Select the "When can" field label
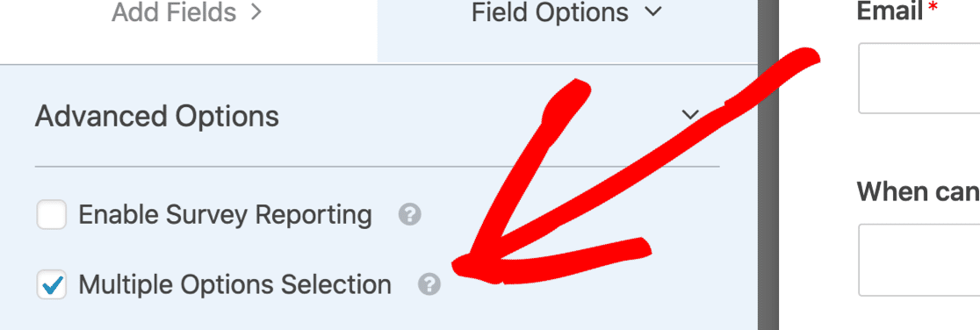Viewport: 980px width, 330px height. pos(919,191)
